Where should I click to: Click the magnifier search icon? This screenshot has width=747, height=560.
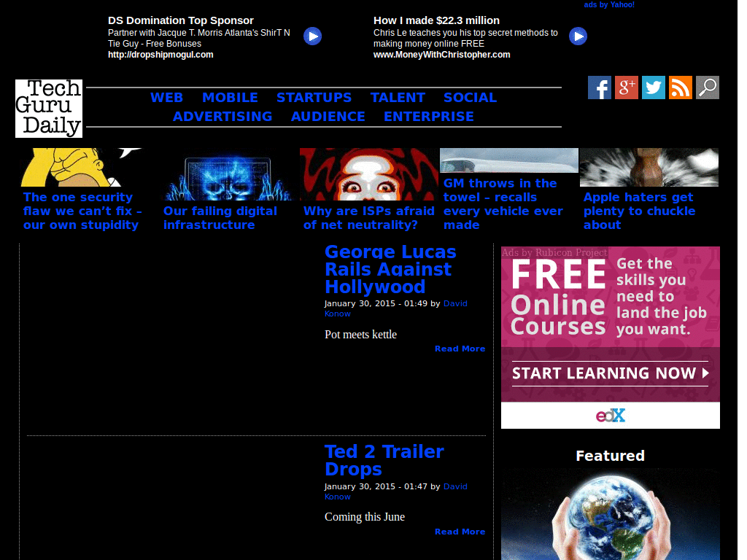708,87
